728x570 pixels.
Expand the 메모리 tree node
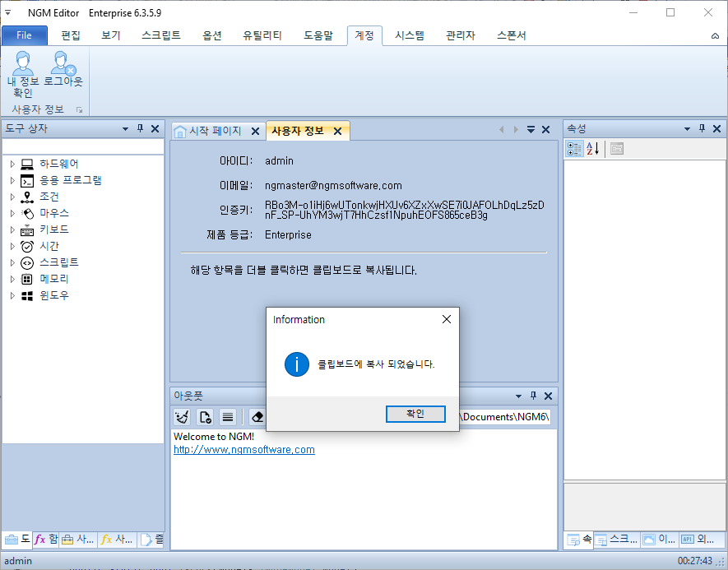12,279
